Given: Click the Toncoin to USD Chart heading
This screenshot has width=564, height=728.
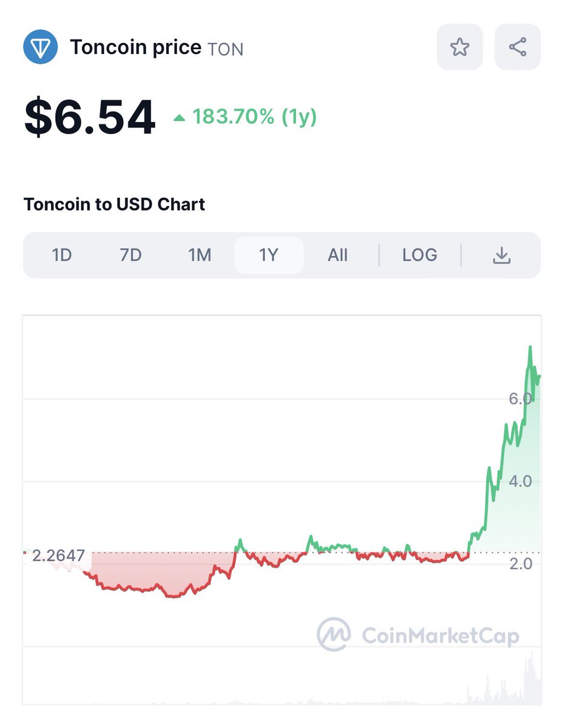Looking at the screenshot, I should pyautogui.click(x=115, y=204).
